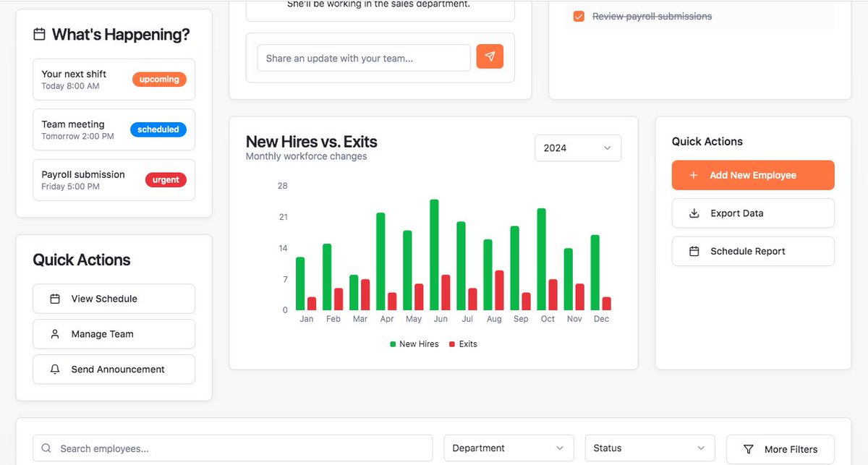Click the paper plane send icon
The height and width of the screenshot is (465, 868).
[490, 56]
